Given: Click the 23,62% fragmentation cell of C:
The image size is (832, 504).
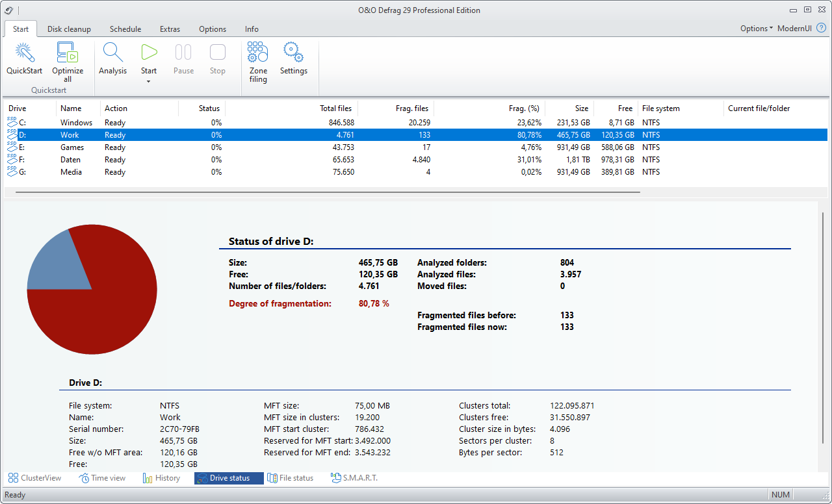Looking at the screenshot, I should click(x=528, y=123).
